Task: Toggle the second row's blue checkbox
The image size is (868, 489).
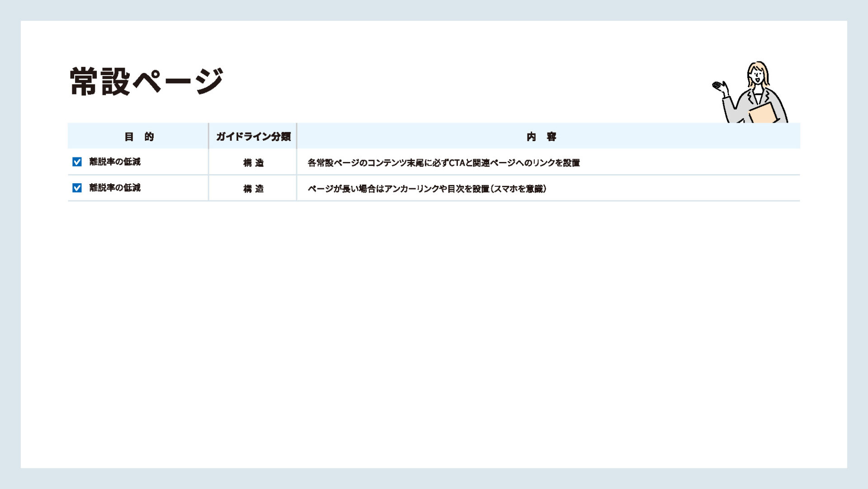Action: click(77, 188)
